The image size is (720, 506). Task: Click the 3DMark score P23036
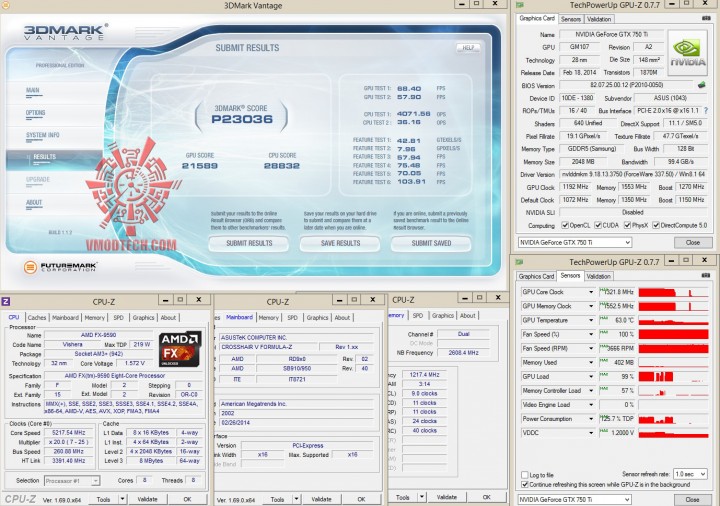tap(242, 119)
